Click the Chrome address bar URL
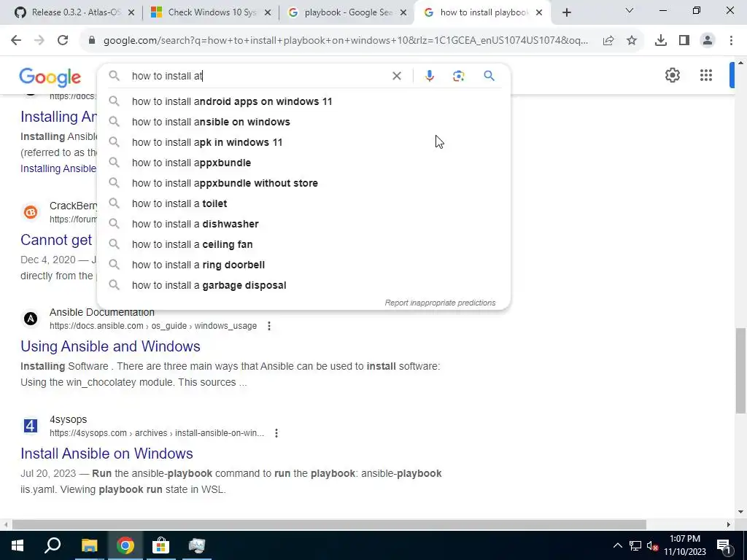 345,41
